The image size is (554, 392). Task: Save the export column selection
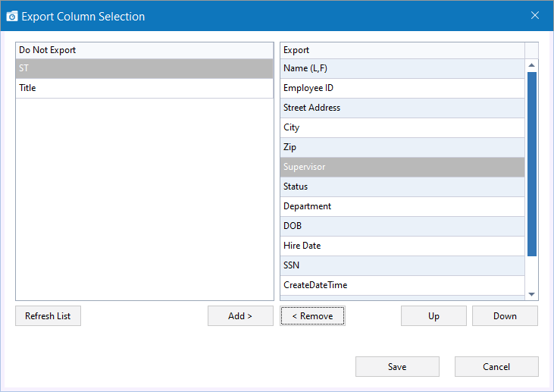point(397,366)
